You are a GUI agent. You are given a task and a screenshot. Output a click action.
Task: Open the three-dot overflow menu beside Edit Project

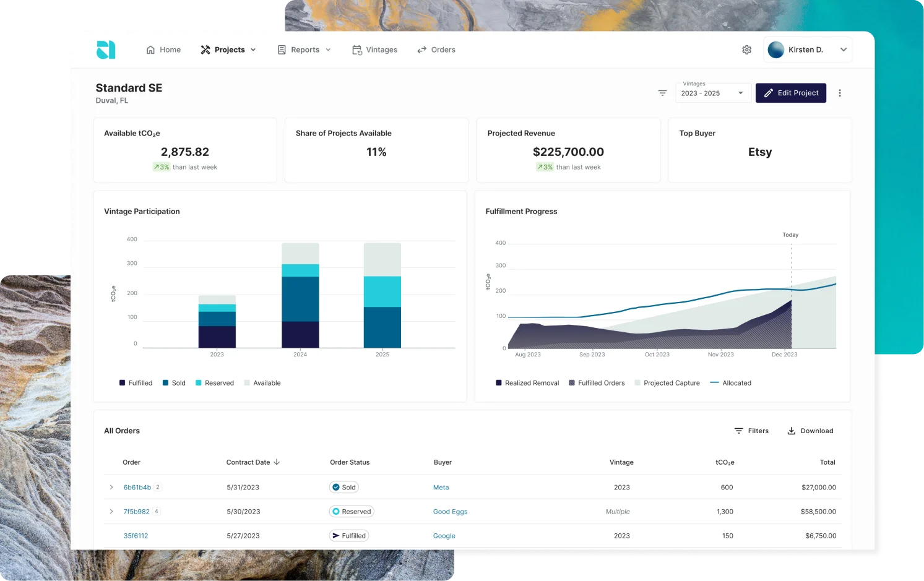pyautogui.click(x=840, y=93)
